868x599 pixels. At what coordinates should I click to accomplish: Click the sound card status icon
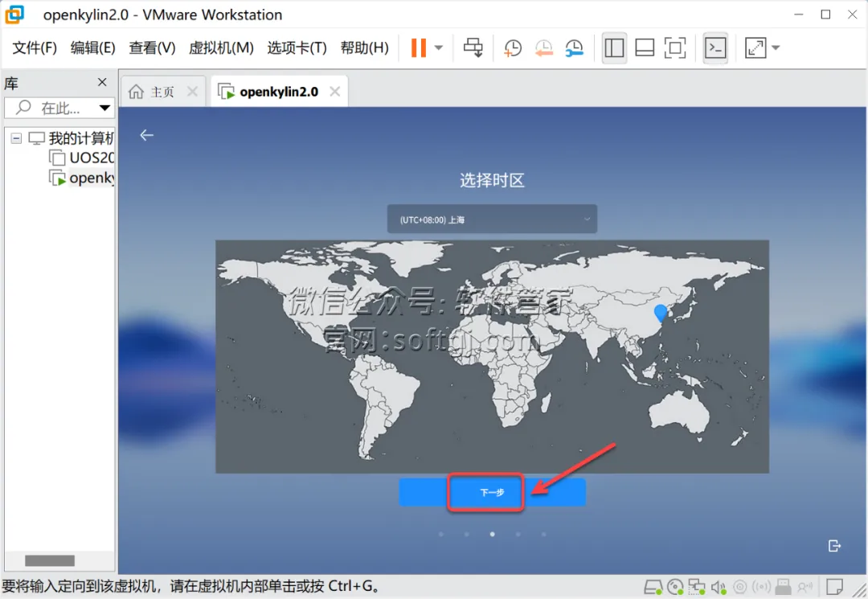point(719,587)
